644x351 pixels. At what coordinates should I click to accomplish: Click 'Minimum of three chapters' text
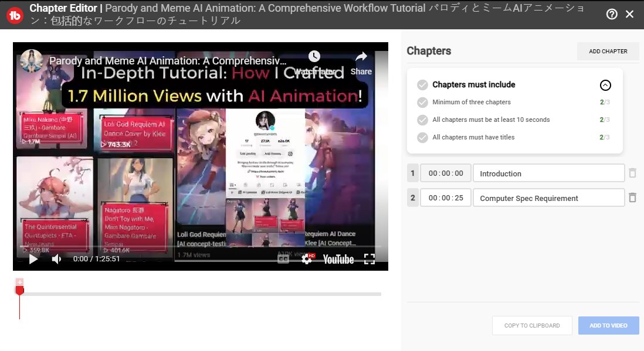click(x=472, y=102)
